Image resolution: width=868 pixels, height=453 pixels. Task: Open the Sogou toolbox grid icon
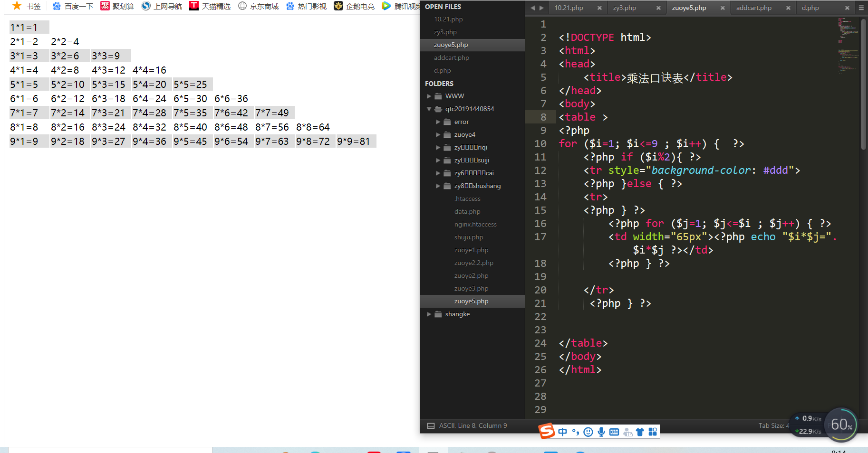(x=653, y=432)
